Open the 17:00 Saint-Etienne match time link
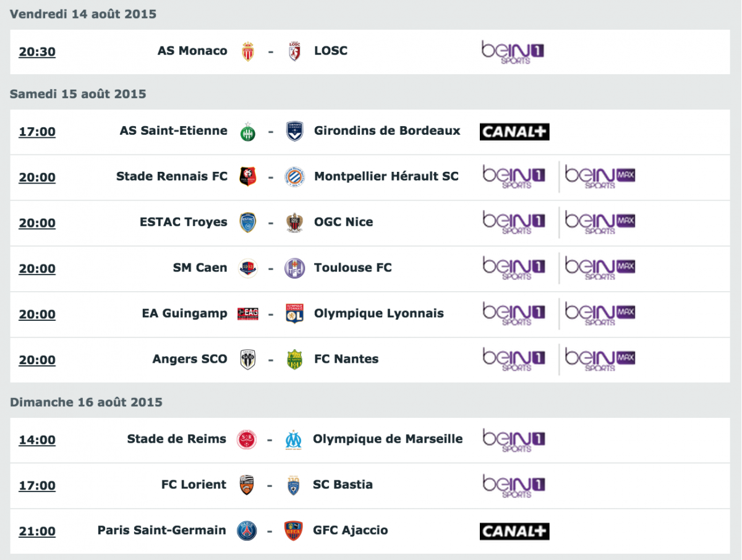 click(37, 132)
